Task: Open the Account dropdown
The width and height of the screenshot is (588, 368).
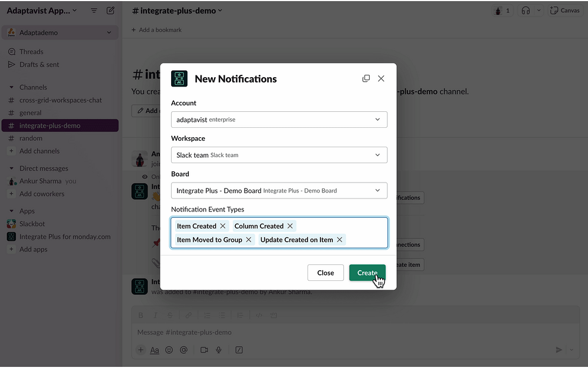Action: point(279,120)
